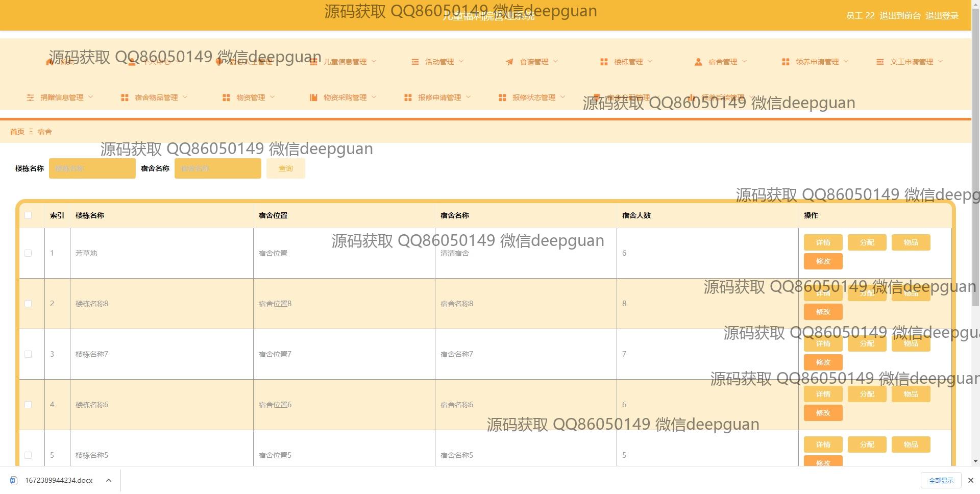Click the 物资采购管理 book icon
Viewport: 980px width, 494px height.
[313, 97]
